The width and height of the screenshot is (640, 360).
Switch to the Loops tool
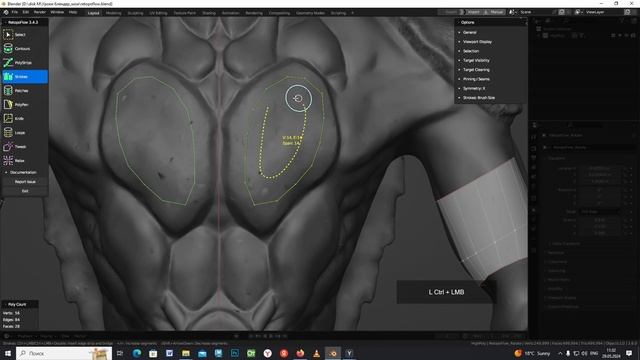point(24,132)
